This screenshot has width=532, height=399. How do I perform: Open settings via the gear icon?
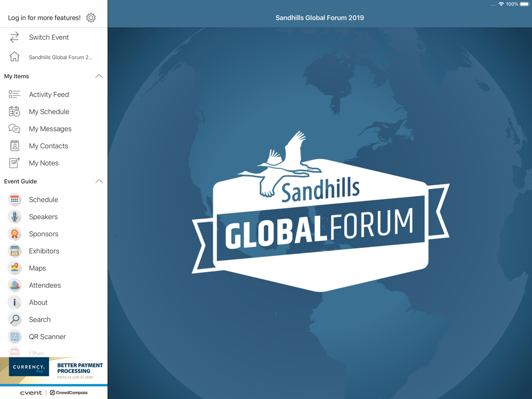pyautogui.click(x=91, y=18)
